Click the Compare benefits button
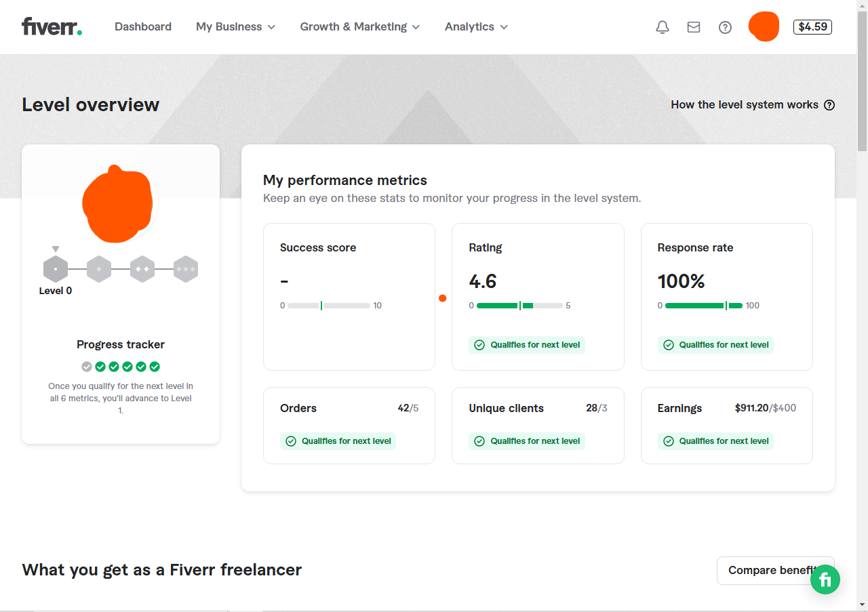Screen dimensions: 868x612 pos(776,571)
